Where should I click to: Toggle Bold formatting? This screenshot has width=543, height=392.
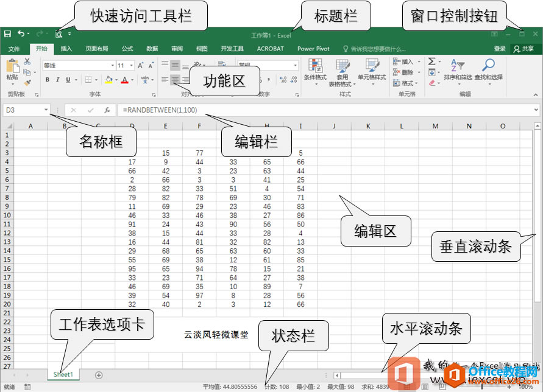click(x=48, y=79)
